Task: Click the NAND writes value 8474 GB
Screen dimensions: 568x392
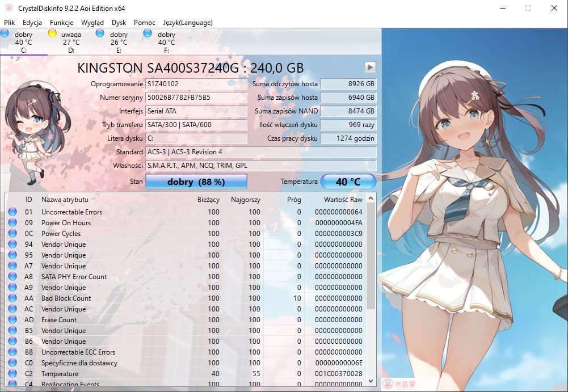Action: pyautogui.click(x=348, y=111)
